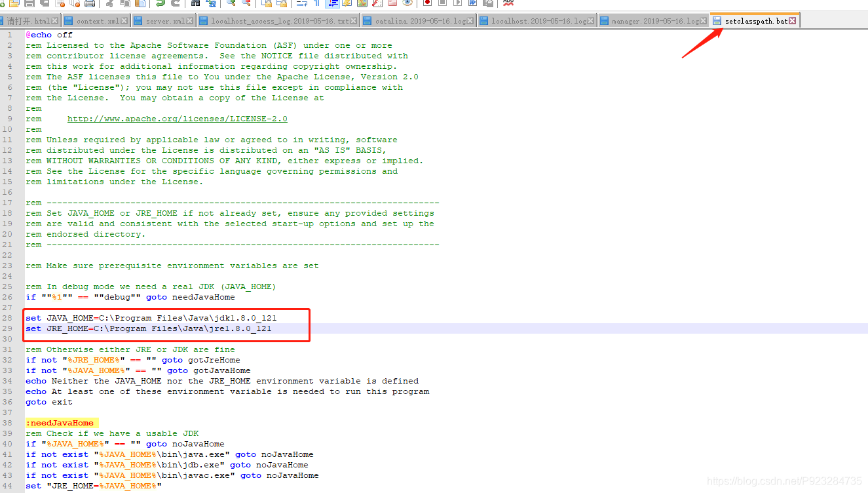Screen dimensions: 868x493
Task: Open the manager.2019-05-16.log tab
Action: click(x=654, y=21)
